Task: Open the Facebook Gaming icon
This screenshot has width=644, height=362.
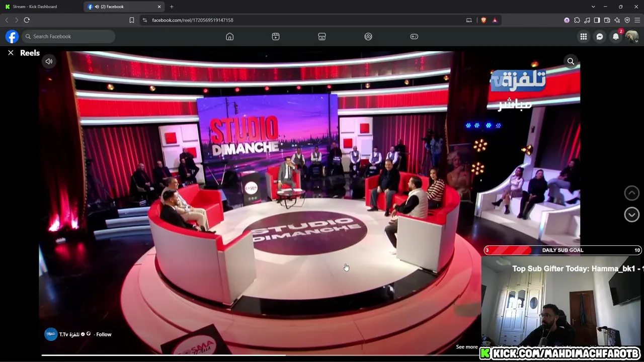Action: click(414, 36)
